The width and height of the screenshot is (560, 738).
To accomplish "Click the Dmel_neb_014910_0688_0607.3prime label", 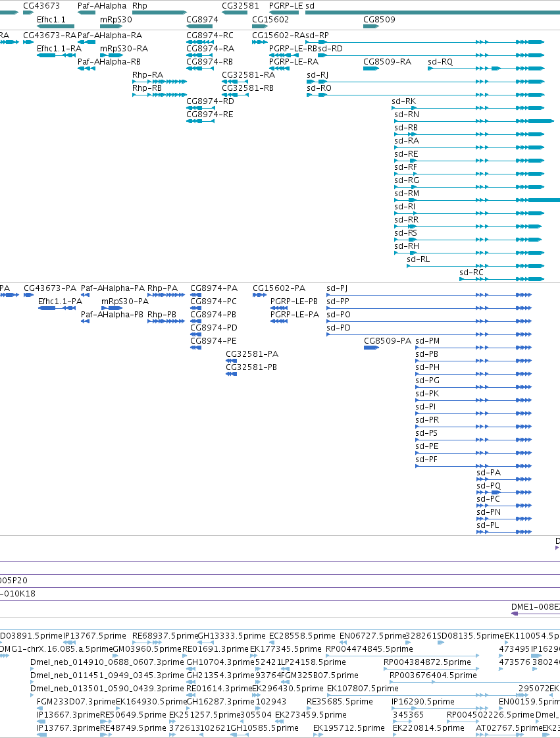I will (x=107, y=662).
